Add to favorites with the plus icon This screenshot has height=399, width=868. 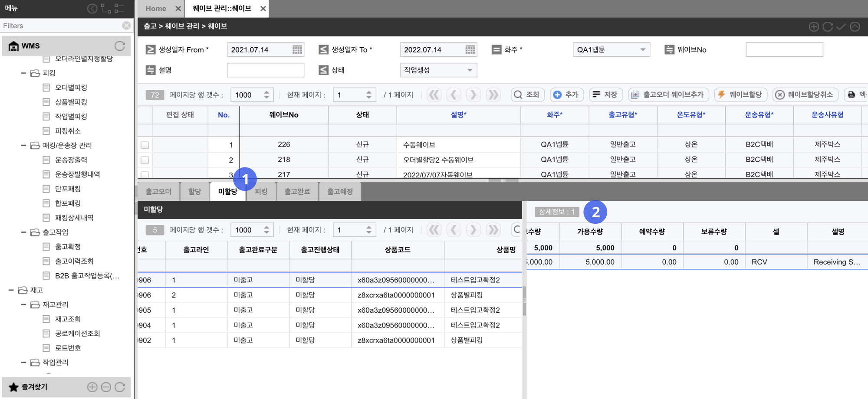point(92,387)
